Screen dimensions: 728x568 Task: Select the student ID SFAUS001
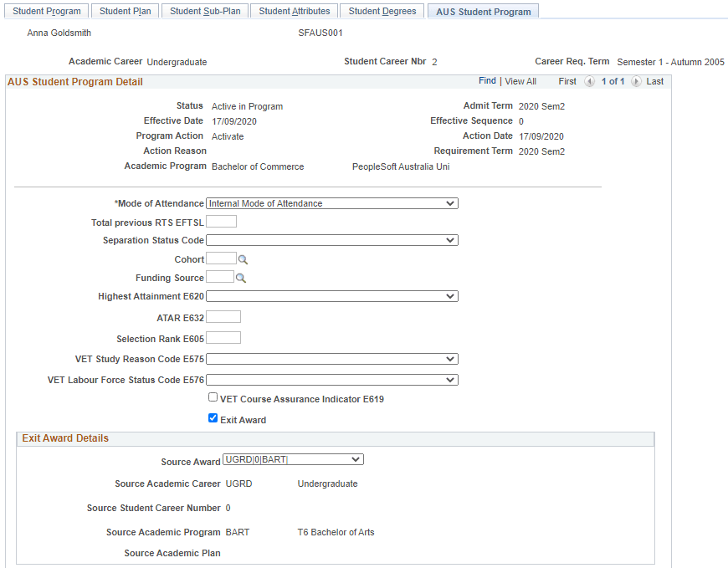click(x=320, y=33)
